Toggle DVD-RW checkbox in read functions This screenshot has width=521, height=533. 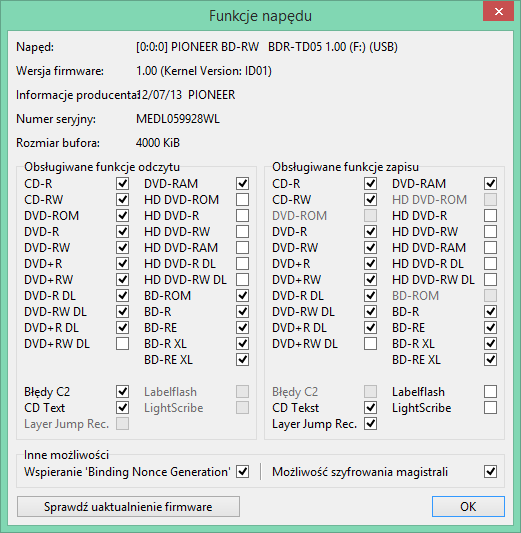(x=122, y=247)
